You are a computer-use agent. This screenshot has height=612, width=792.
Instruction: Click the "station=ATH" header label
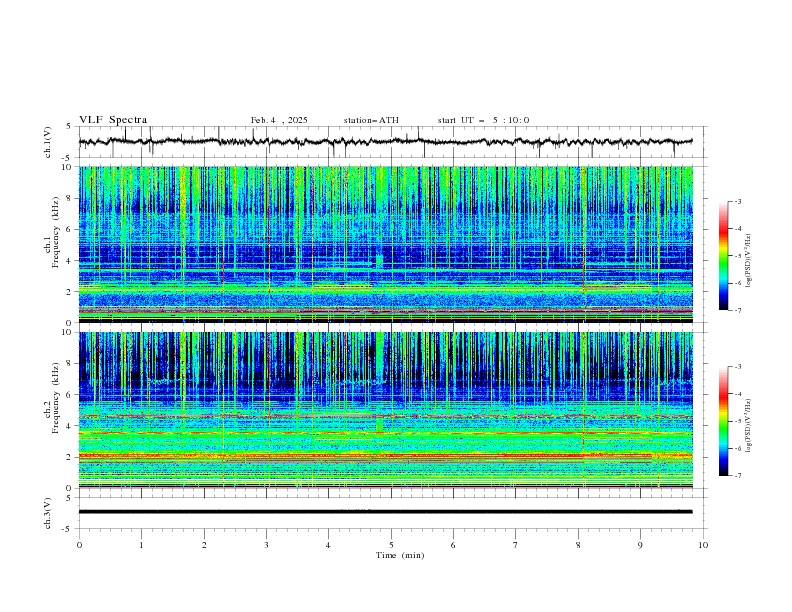[371, 120]
